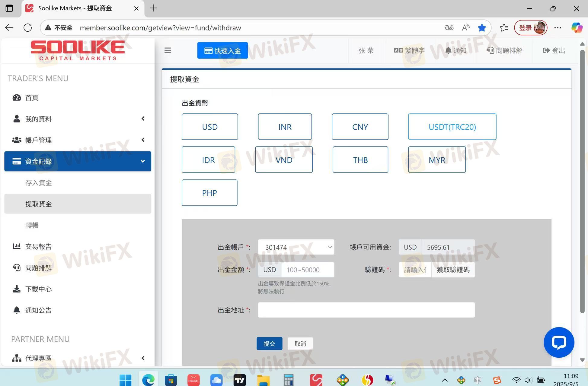The image size is (588, 386).
Task: Open the 出金帳戶 account dropdown
Action: [x=296, y=247]
